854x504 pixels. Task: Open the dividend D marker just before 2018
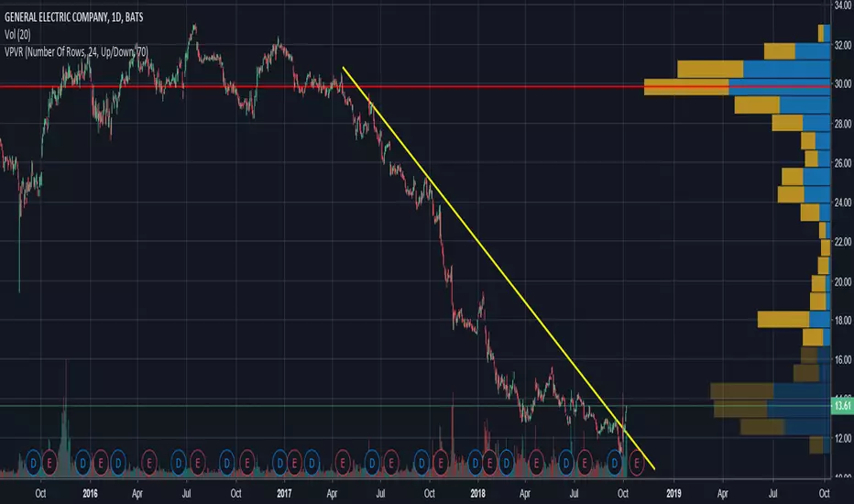click(x=475, y=464)
